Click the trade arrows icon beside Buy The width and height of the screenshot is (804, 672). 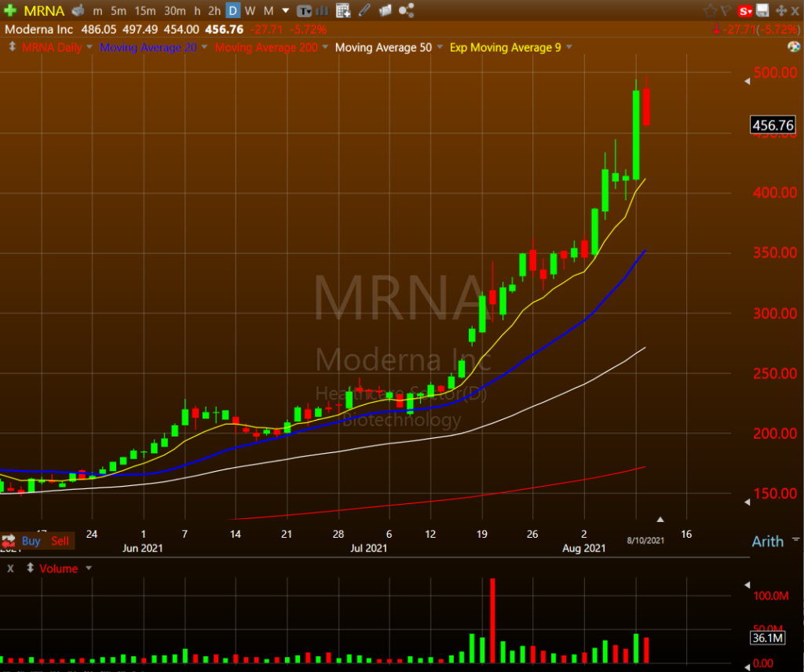(x=9, y=541)
